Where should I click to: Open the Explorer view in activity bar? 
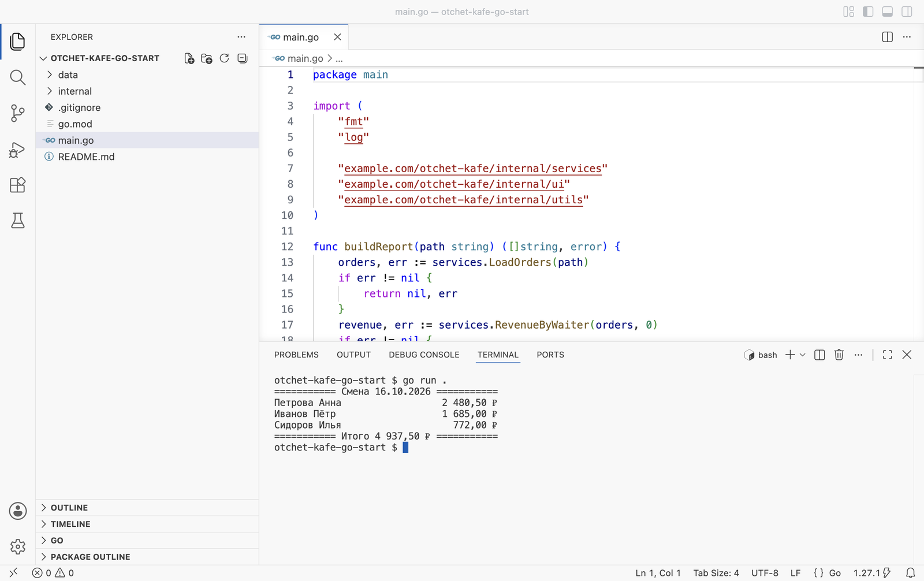17,42
